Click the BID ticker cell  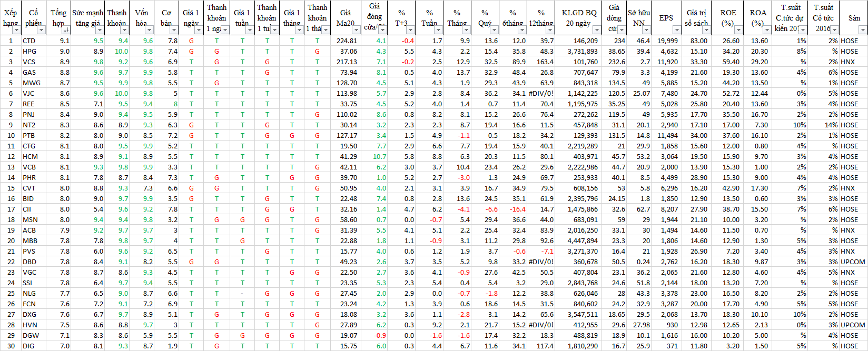click(34, 198)
